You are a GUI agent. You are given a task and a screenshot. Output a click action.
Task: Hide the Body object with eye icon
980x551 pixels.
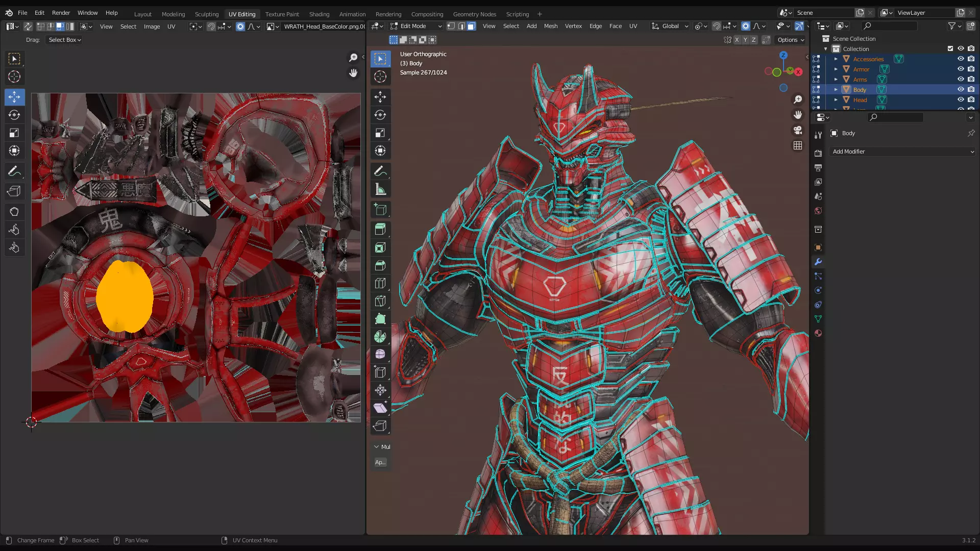[x=961, y=89]
